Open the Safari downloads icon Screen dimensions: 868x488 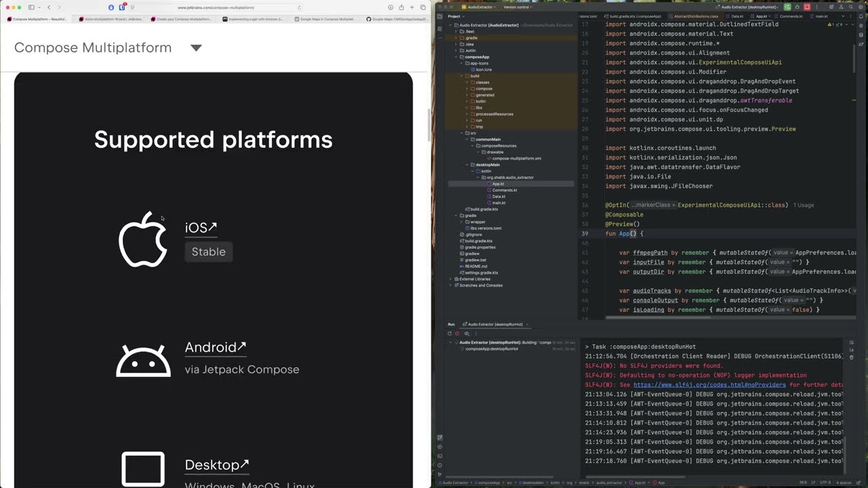click(391, 7)
